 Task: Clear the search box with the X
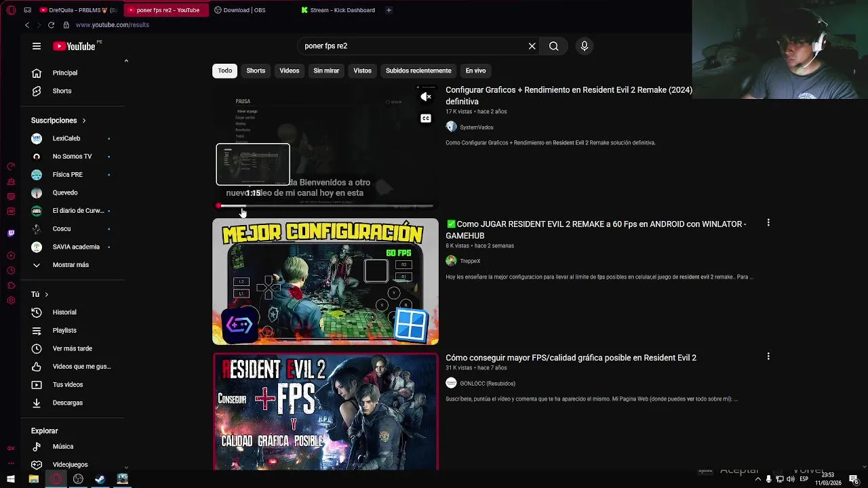click(532, 46)
